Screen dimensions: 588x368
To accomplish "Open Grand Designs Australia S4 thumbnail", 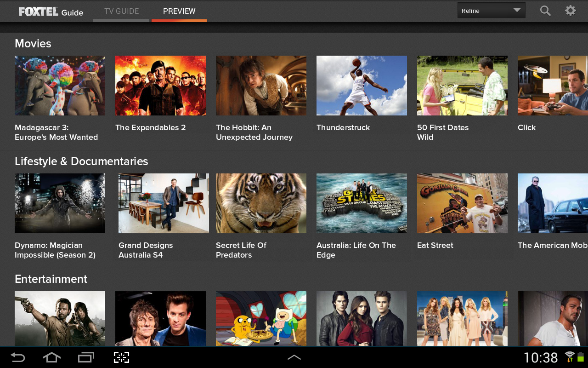I will pos(164,203).
